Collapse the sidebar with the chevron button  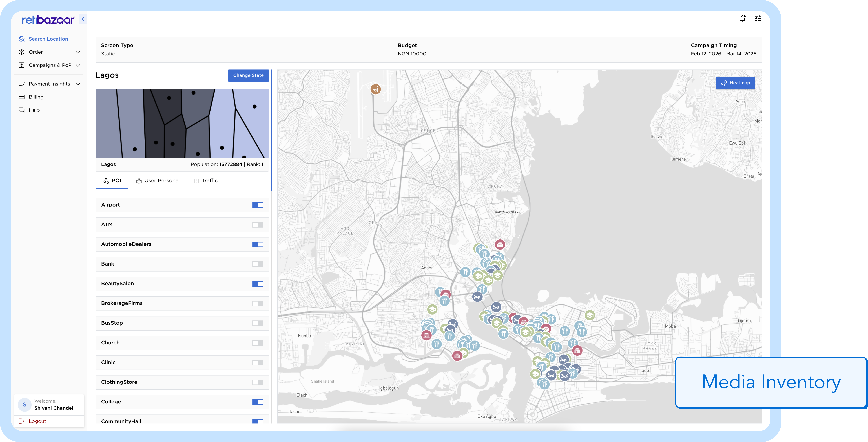coord(83,19)
